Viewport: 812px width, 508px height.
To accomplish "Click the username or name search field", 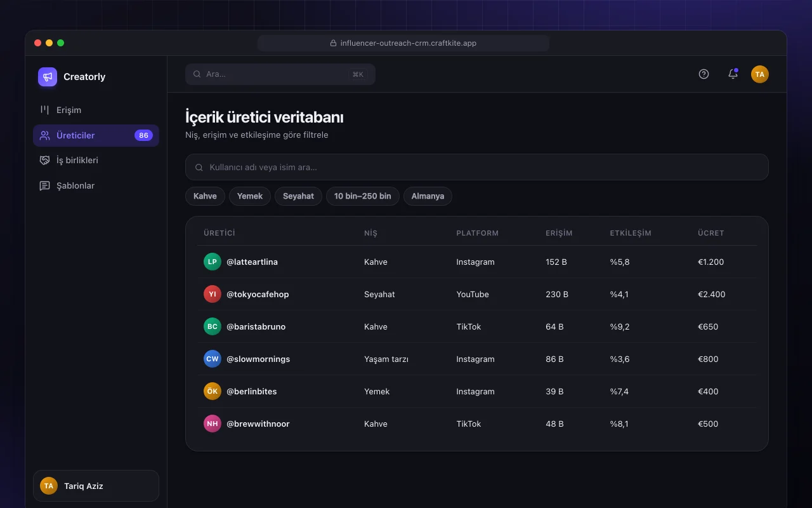I will click(x=477, y=167).
